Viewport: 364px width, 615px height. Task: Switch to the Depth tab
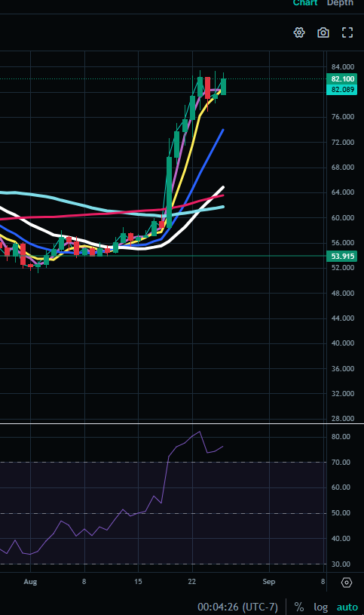click(340, 3)
